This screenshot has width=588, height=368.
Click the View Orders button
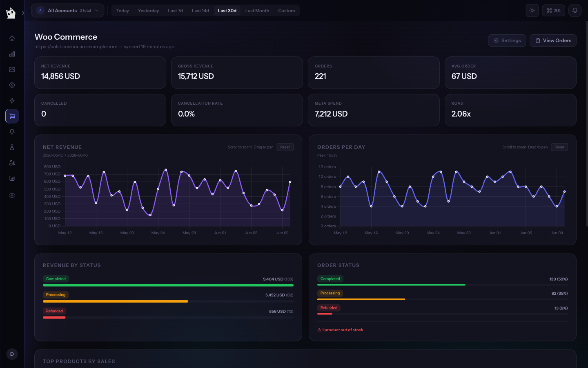tap(553, 40)
